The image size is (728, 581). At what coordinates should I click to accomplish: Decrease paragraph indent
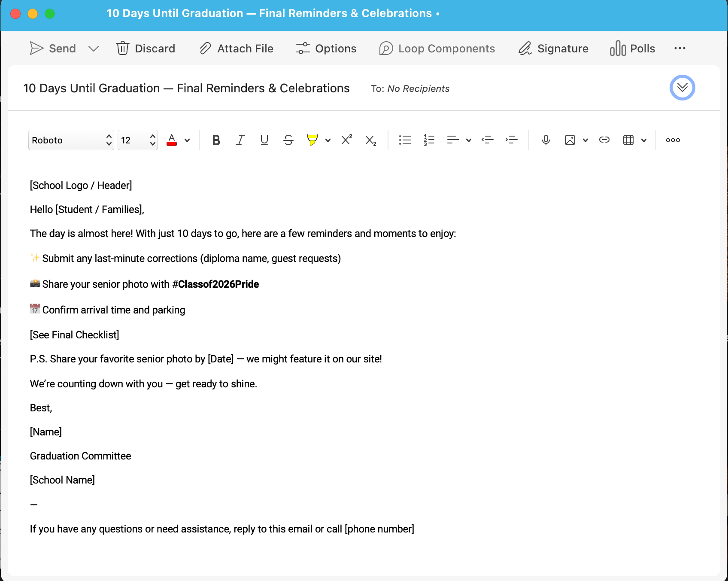coord(488,140)
